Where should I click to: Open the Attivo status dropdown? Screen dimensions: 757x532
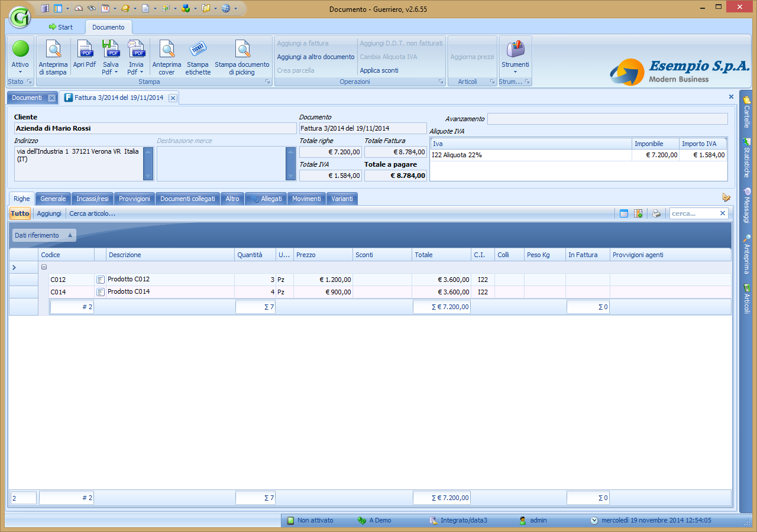[20, 73]
